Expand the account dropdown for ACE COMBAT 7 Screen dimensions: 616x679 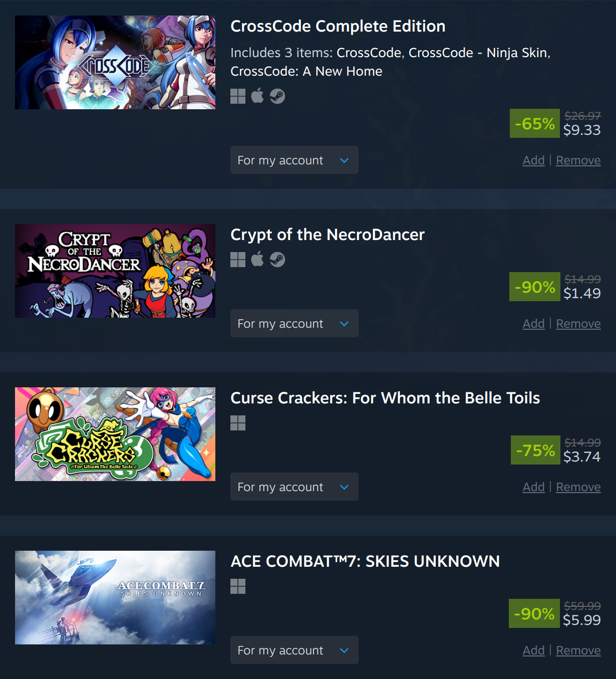point(294,650)
